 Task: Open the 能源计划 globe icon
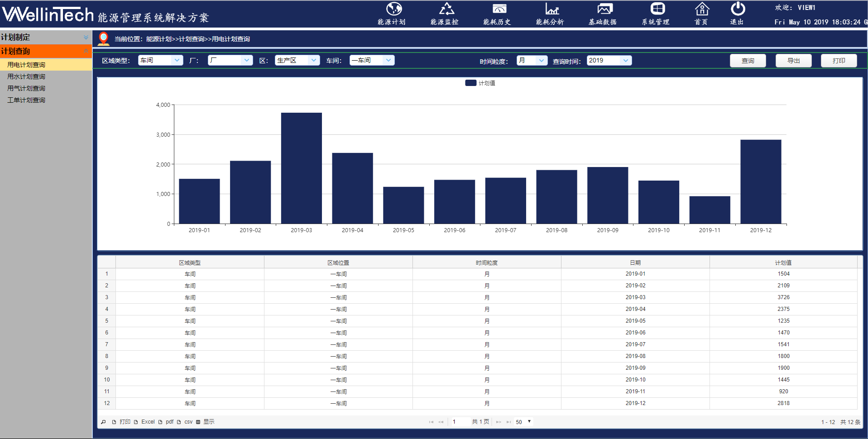394,9
